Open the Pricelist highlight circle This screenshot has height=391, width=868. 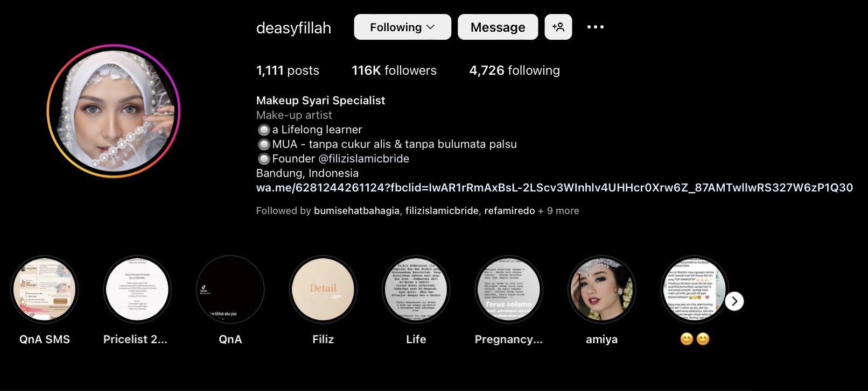pos(137,289)
